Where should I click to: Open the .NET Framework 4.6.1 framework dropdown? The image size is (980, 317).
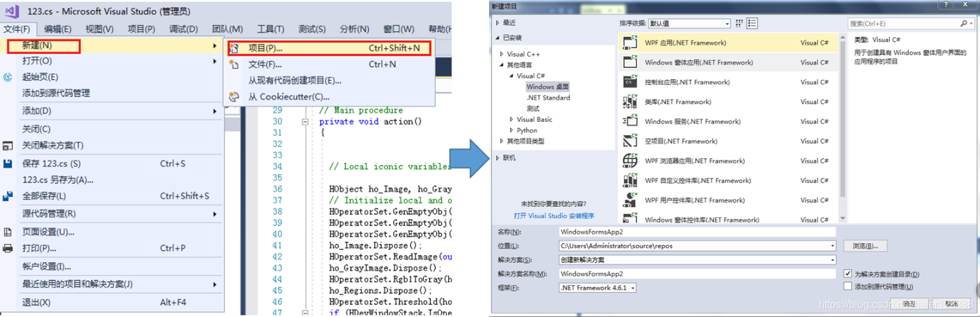pyautogui.click(x=598, y=288)
